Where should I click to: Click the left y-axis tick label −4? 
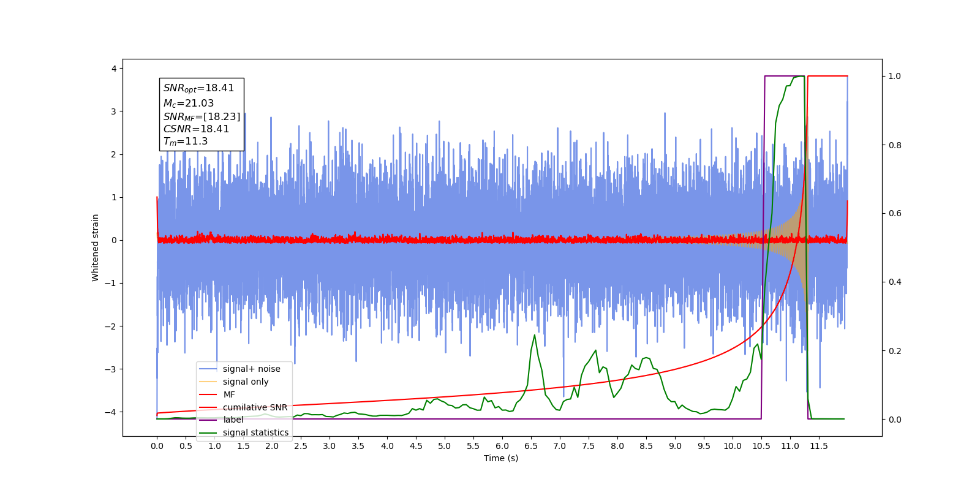pos(111,412)
